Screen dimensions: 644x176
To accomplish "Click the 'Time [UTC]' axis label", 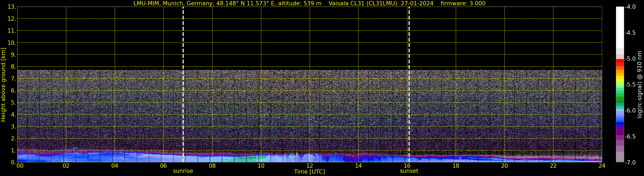I will click(x=310, y=172).
